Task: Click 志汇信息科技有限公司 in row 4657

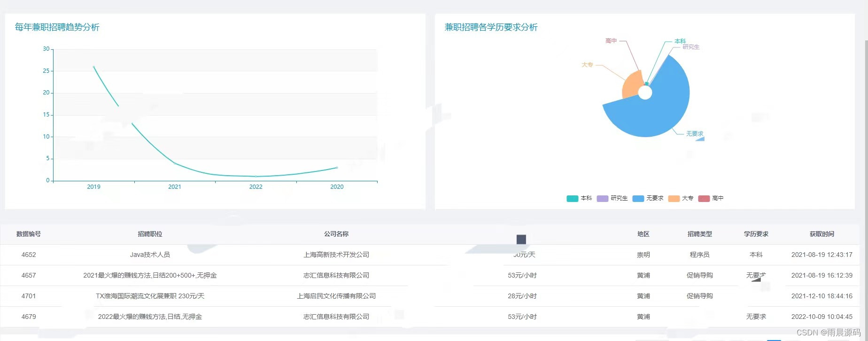Action: click(x=336, y=275)
